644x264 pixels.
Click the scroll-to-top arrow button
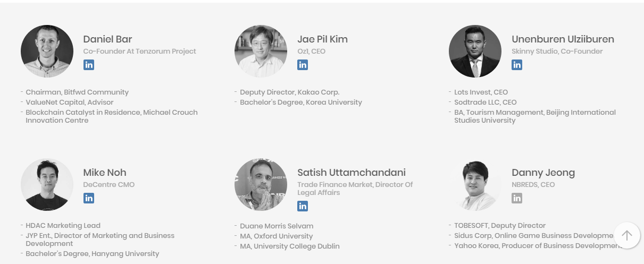pos(627,235)
